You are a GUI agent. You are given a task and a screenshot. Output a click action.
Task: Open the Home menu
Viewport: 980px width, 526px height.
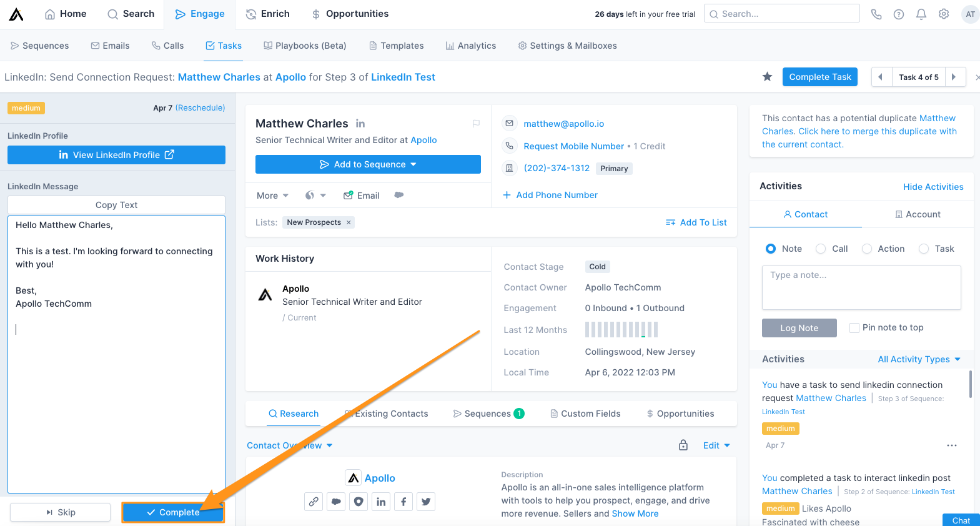[x=66, y=14]
